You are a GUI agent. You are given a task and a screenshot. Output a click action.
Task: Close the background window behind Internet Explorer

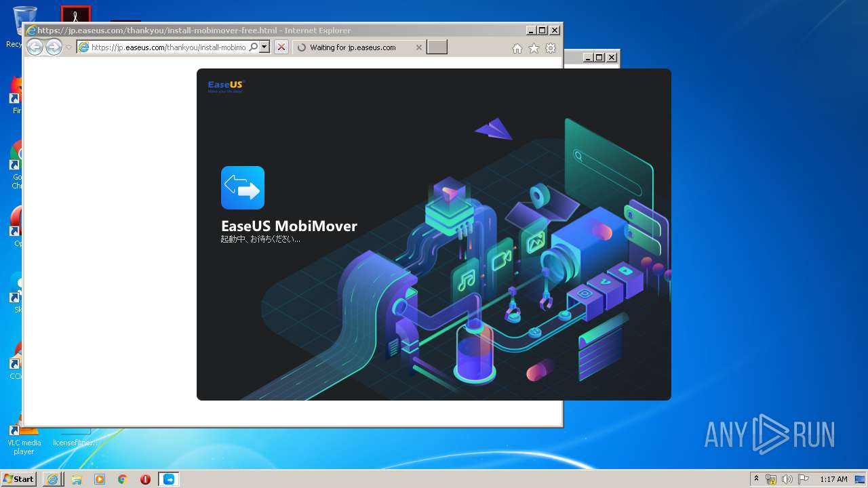point(612,57)
